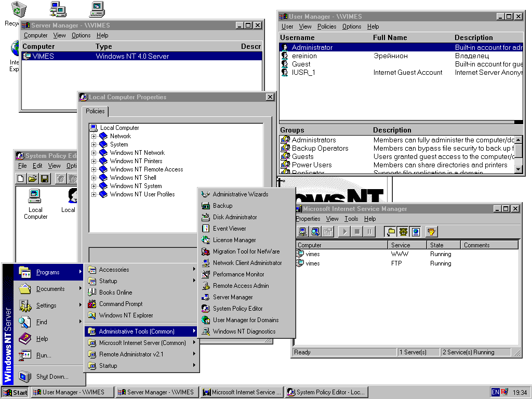Expand the Windows NT Shell policy node

[x=94, y=178]
